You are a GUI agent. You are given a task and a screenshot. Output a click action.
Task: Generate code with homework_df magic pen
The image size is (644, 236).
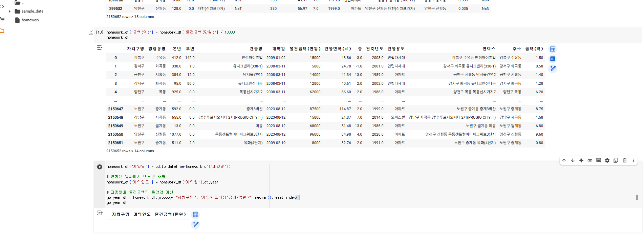(x=553, y=68)
